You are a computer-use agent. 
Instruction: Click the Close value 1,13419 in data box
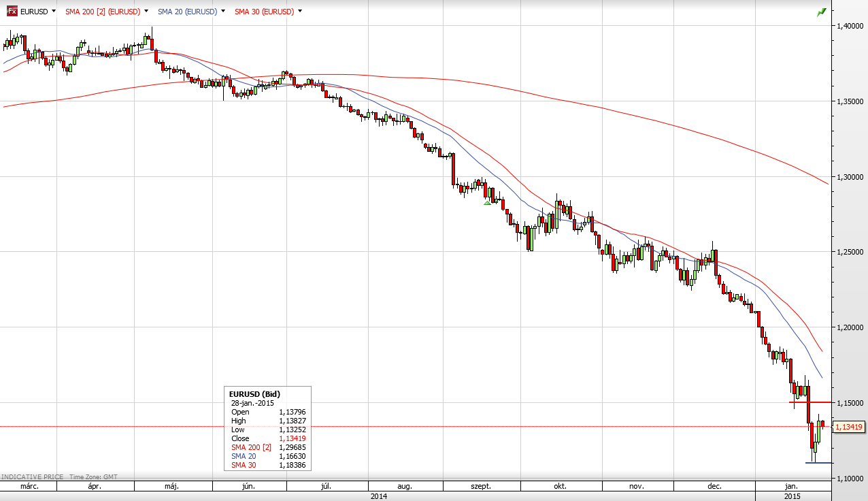(x=292, y=438)
